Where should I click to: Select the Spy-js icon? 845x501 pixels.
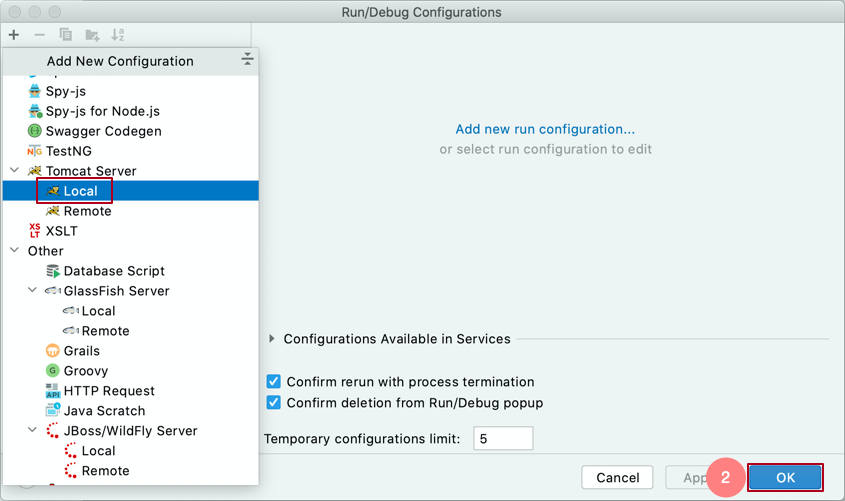tap(34, 91)
